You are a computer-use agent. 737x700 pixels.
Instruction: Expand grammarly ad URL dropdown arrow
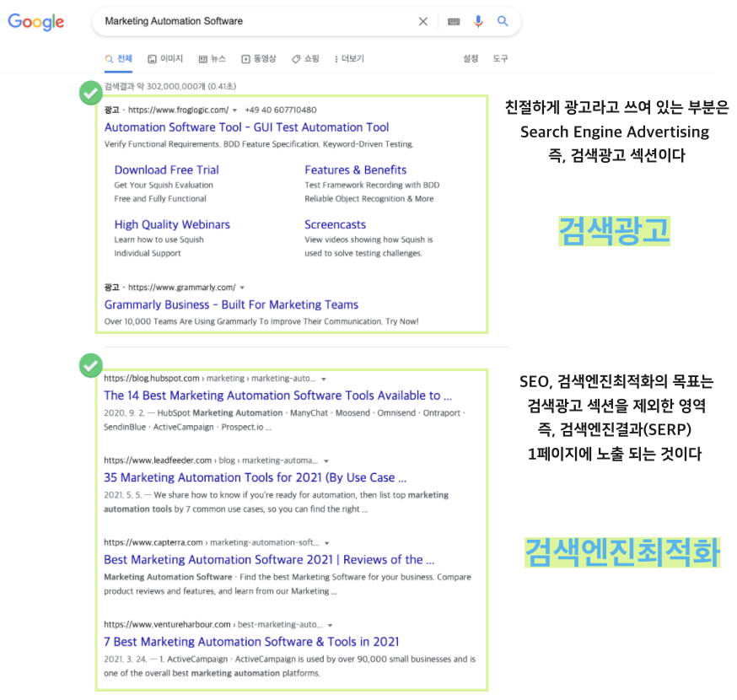pos(242,288)
